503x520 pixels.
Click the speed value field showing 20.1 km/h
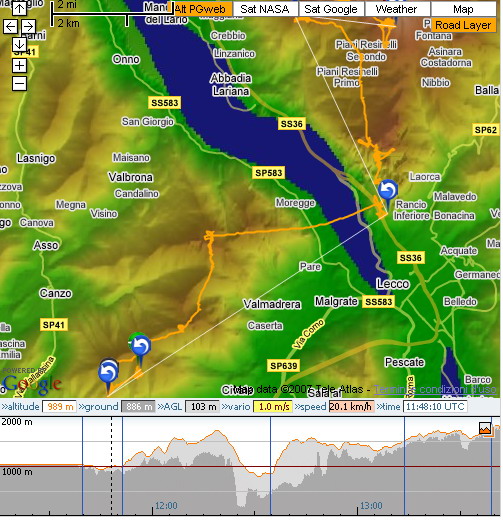(x=351, y=407)
